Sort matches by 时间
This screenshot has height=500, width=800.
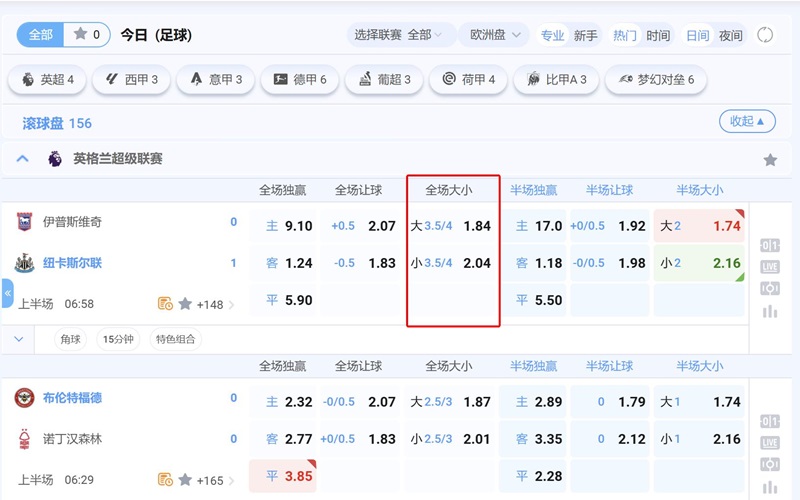click(x=658, y=35)
